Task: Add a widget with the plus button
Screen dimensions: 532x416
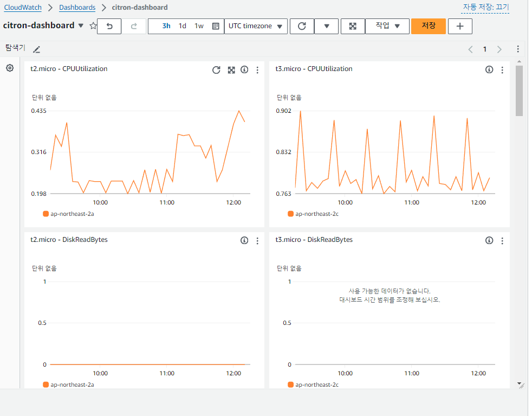Action: 460,26
